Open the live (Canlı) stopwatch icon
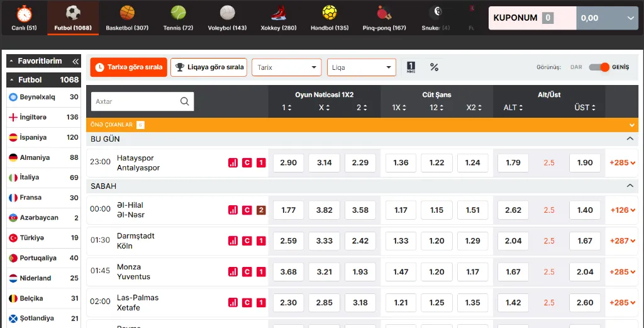Viewport: 644px width, 328px height. [x=24, y=13]
